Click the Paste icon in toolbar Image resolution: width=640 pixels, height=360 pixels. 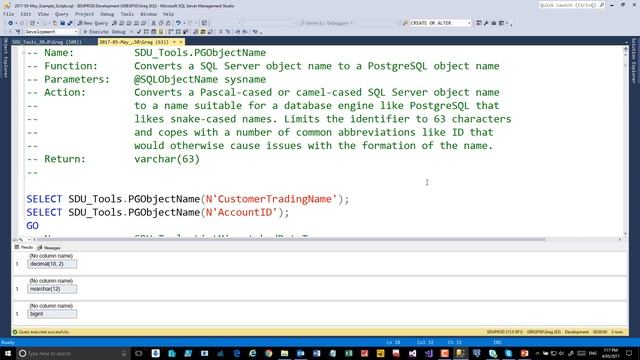coord(168,23)
